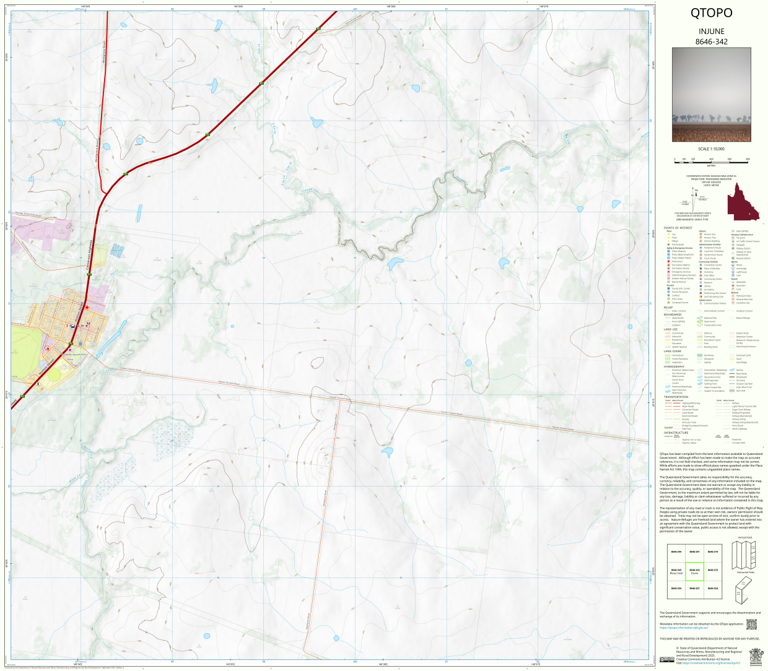Viewport: 768px width, 671px height.
Task: Click the folded map book diagram
Action: (744, 590)
